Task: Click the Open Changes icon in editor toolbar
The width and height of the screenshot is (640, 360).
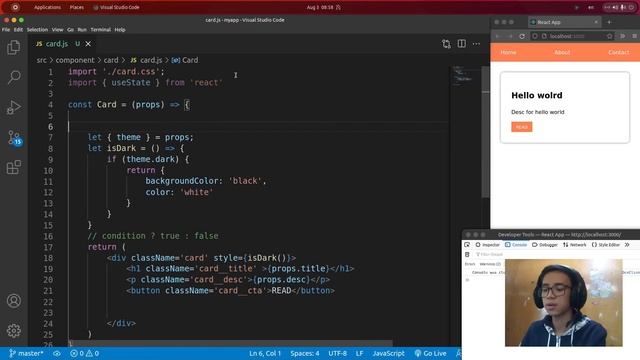Action: pyautogui.click(x=446, y=44)
